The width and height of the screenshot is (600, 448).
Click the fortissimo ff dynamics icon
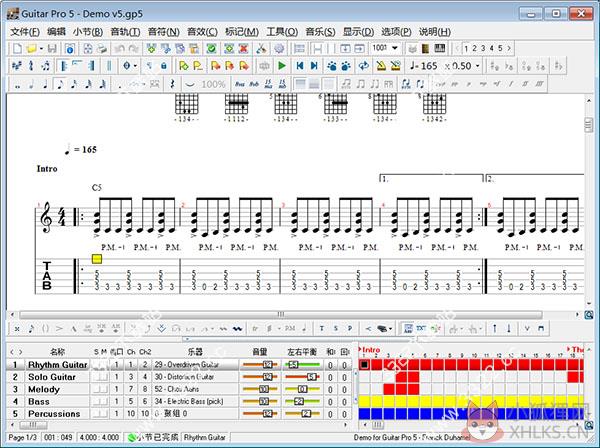pos(525,84)
